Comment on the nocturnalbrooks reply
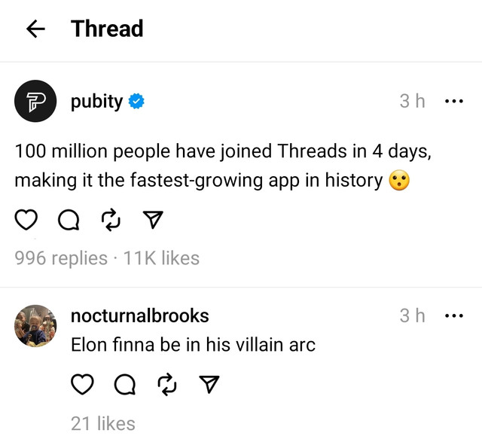The height and width of the screenshot is (448, 482). (x=124, y=386)
